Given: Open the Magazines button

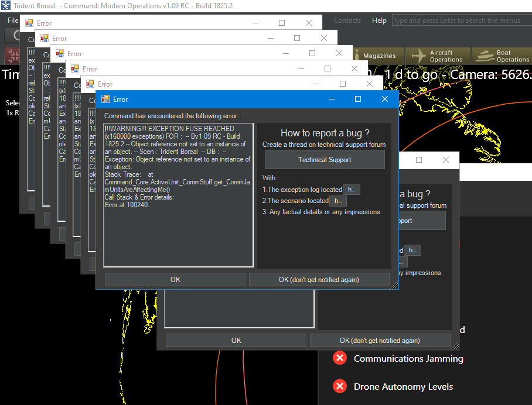Looking at the screenshot, I should tap(378, 56).
